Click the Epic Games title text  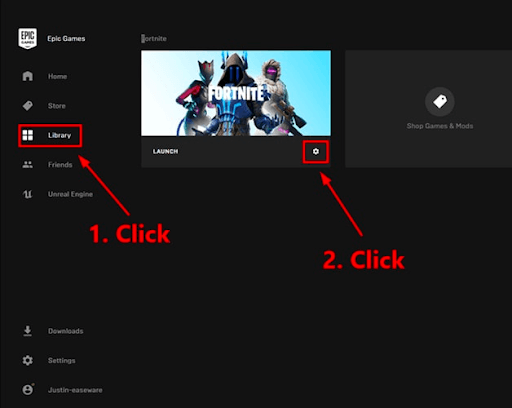tap(66, 38)
